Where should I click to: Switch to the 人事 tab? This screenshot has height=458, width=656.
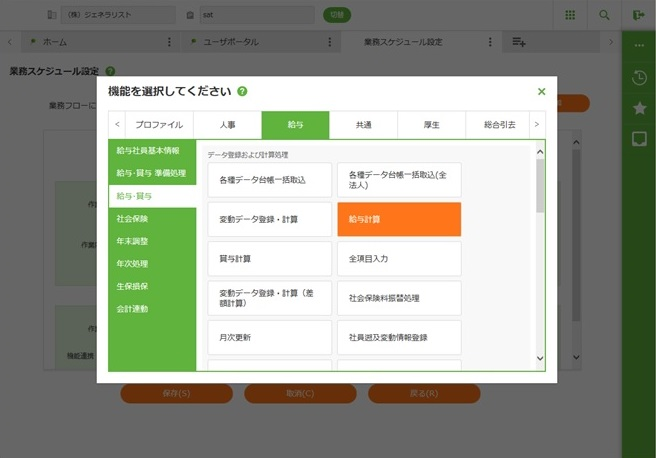[227, 124]
